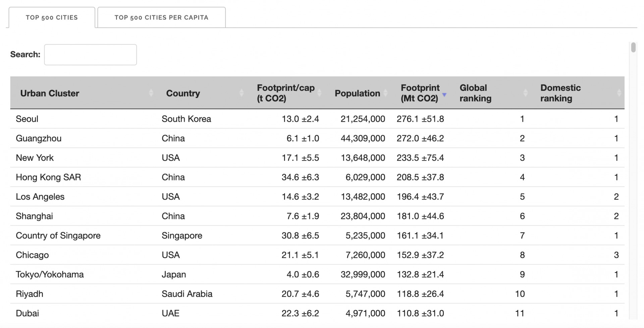Select the Shanghai cell

[34, 216]
